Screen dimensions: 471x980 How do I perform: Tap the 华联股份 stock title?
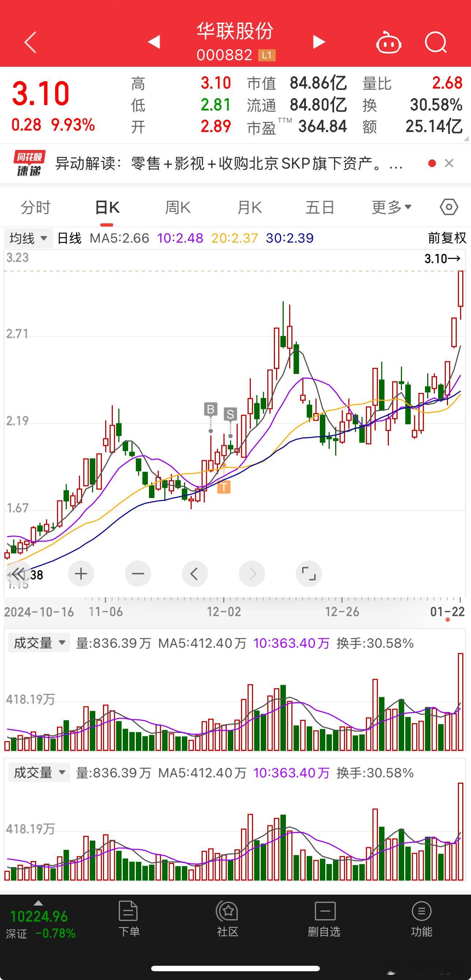[235, 31]
